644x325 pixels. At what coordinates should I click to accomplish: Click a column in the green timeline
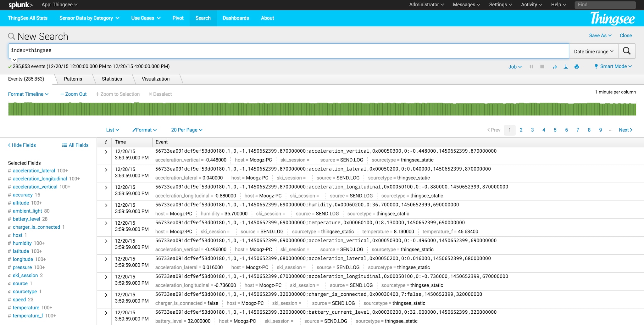pos(322,109)
